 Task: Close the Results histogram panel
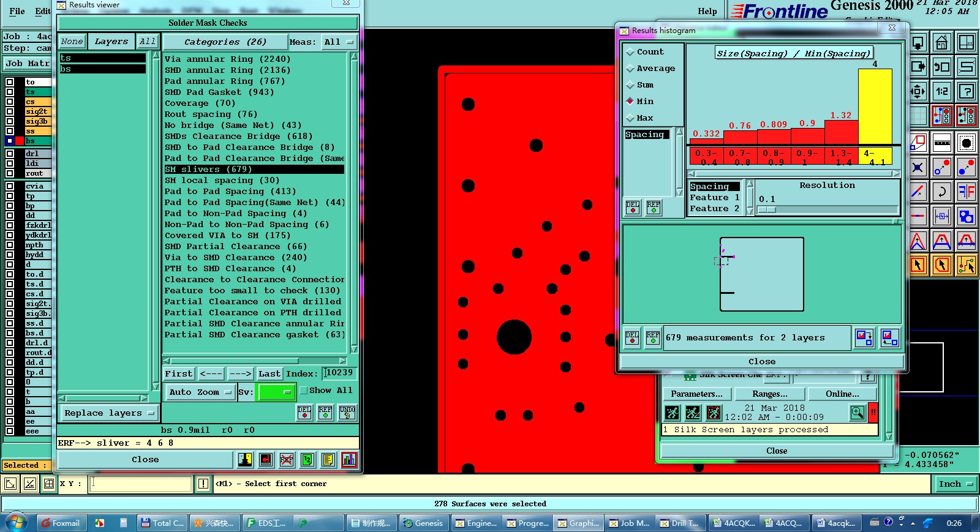tap(761, 362)
